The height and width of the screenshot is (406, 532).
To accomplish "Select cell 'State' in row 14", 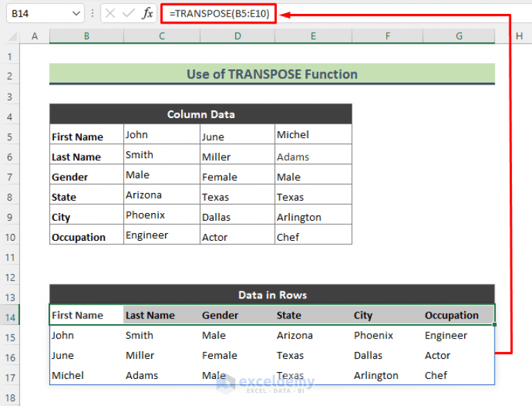I will 313,314.
